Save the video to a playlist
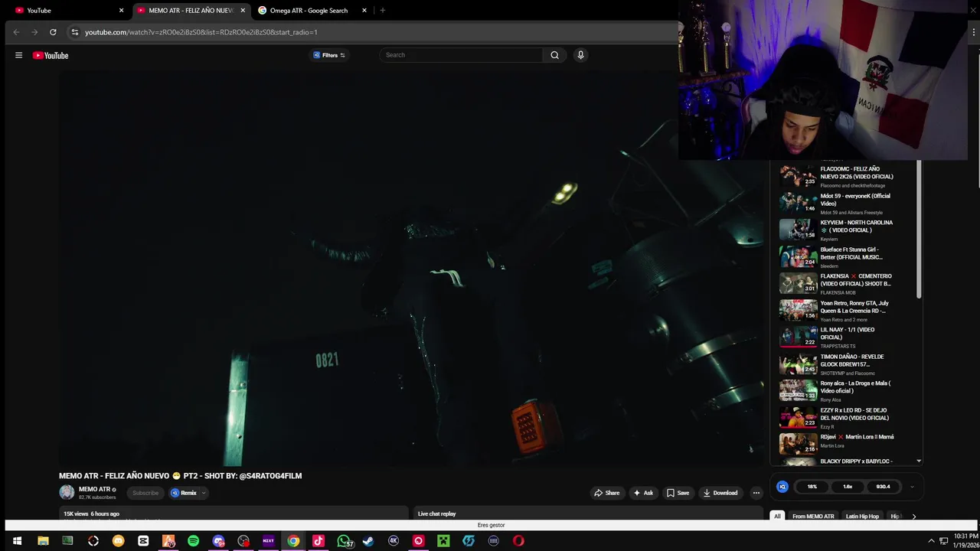980x551 pixels. [678, 493]
